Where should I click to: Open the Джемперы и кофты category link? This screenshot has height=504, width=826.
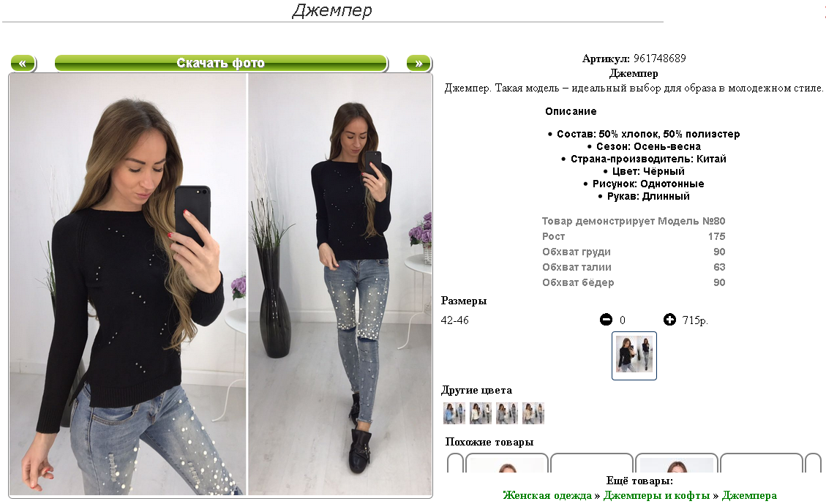click(656, 495)
